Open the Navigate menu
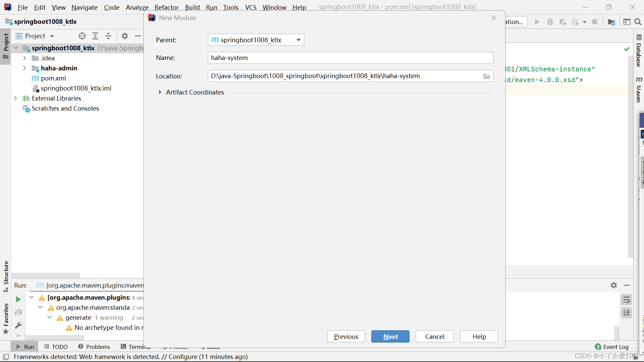Image resolution: width=644 pixels, height=362 pixels. (x=84, y=7)
